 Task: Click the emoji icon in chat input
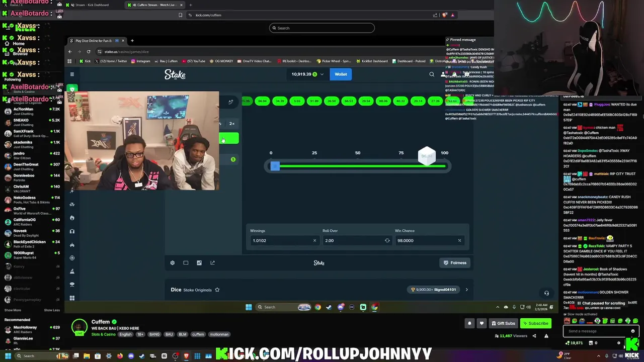tap(633, 331)
